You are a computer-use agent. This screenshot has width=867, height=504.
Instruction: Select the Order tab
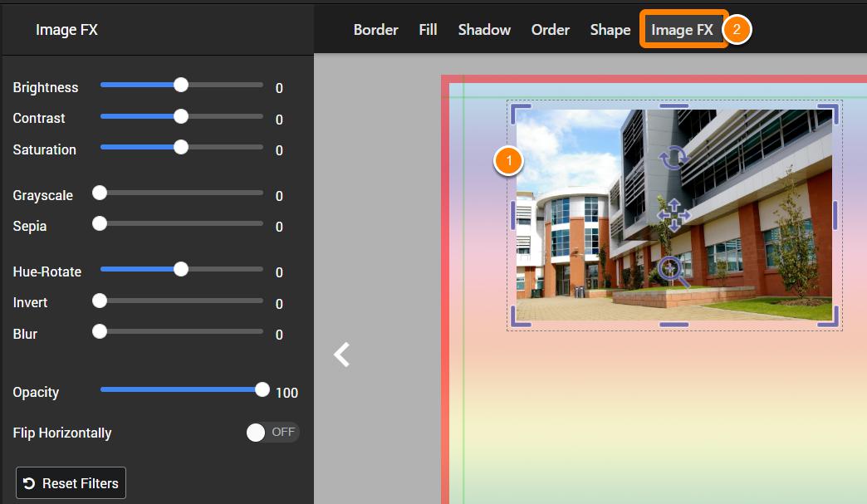click(550, 30)
